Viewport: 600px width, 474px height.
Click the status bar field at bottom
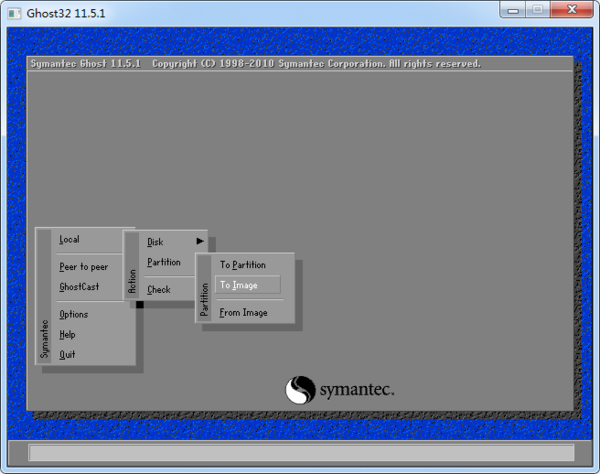point(301,453)
